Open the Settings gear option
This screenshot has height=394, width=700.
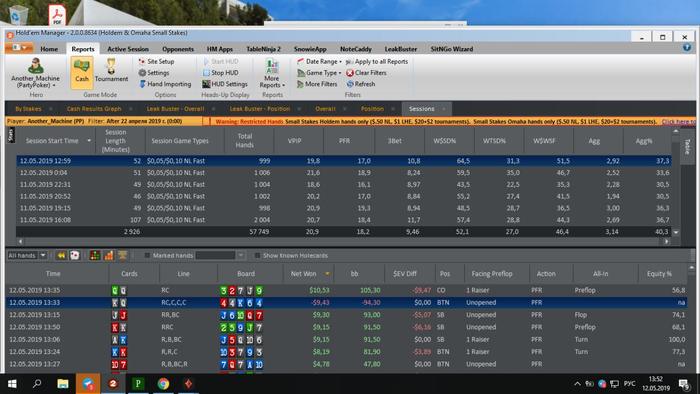[x=154, y=73]
